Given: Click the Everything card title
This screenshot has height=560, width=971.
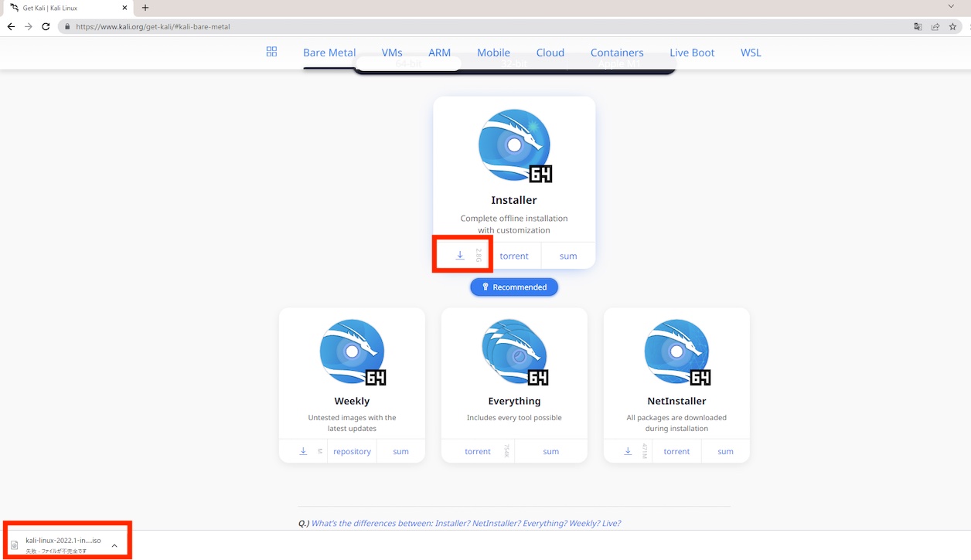Looking at the screenshot, I should [514, 401].
